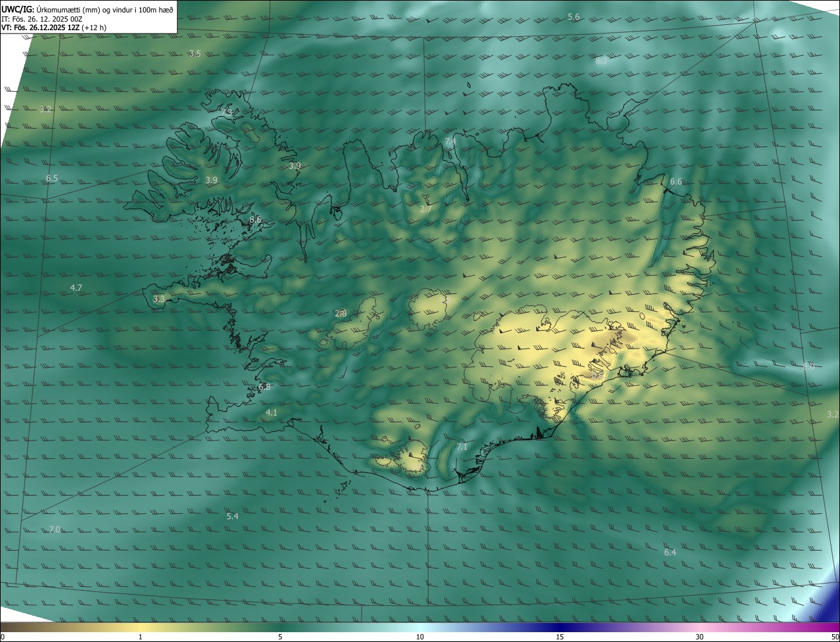Click the 3.5 value label on the map
Image resolution: width=840 pixels, height=642 pixels.
[195, 53]
